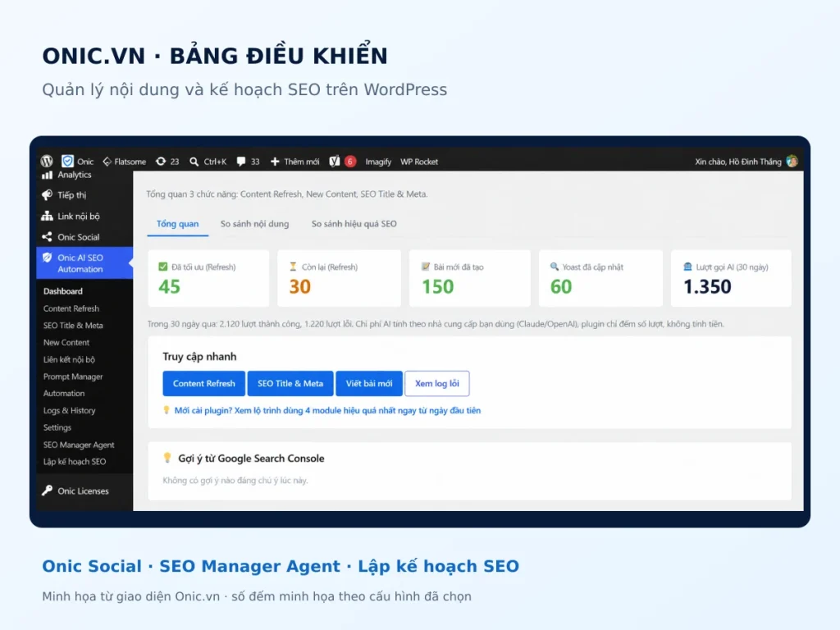Select Onic AI SEO Automation menu
Image resolution: width=840 pixels, height=630 pixels.
[x=84, y=263]
